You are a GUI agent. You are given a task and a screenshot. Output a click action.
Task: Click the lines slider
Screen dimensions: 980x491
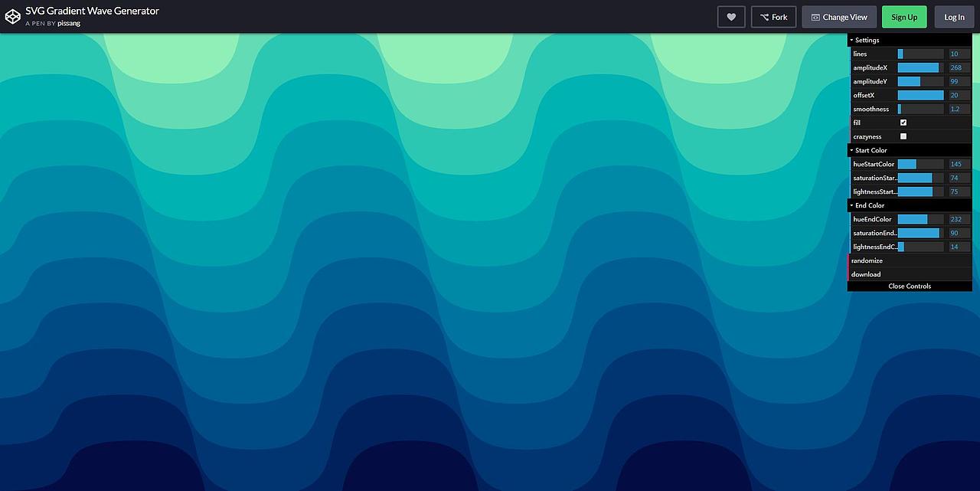tap(920, 54)
